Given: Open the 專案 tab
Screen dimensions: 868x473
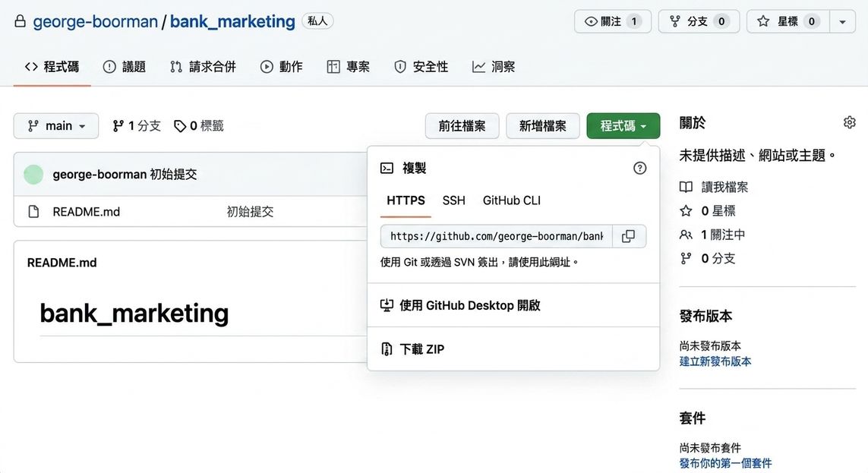Looking at the screenshot, I should (349, 67).
